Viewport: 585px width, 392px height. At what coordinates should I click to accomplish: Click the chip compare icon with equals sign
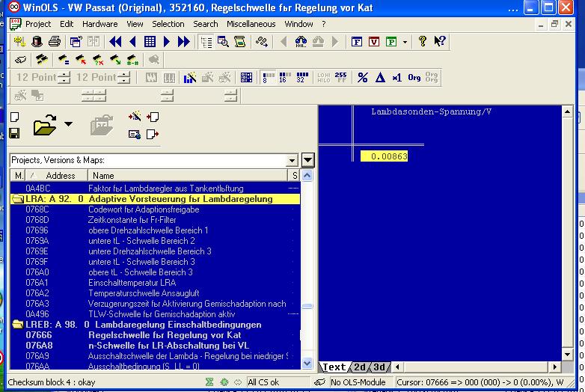click(63, 60)
